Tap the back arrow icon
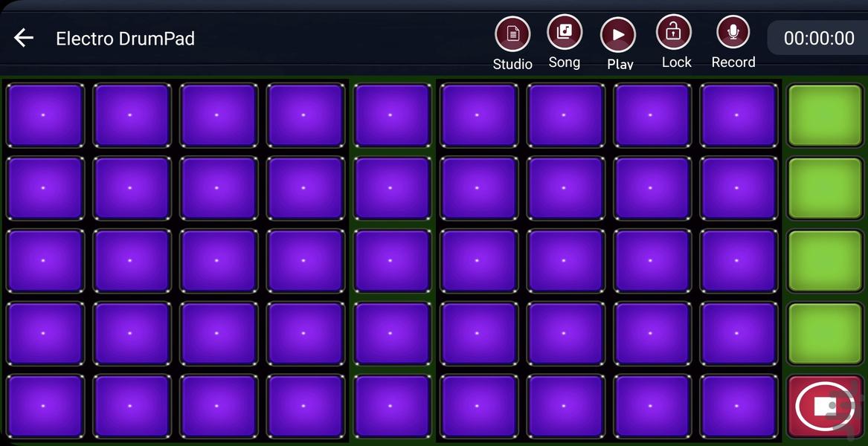868x446 pixels. pyautogui.click(x=24, y=38)
